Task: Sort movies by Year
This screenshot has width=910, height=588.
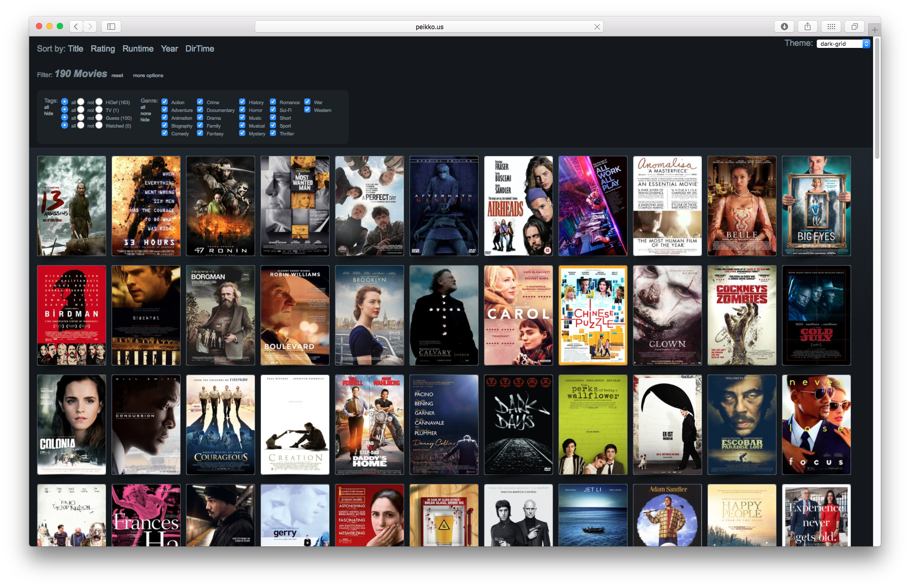Action: (169, 48)
